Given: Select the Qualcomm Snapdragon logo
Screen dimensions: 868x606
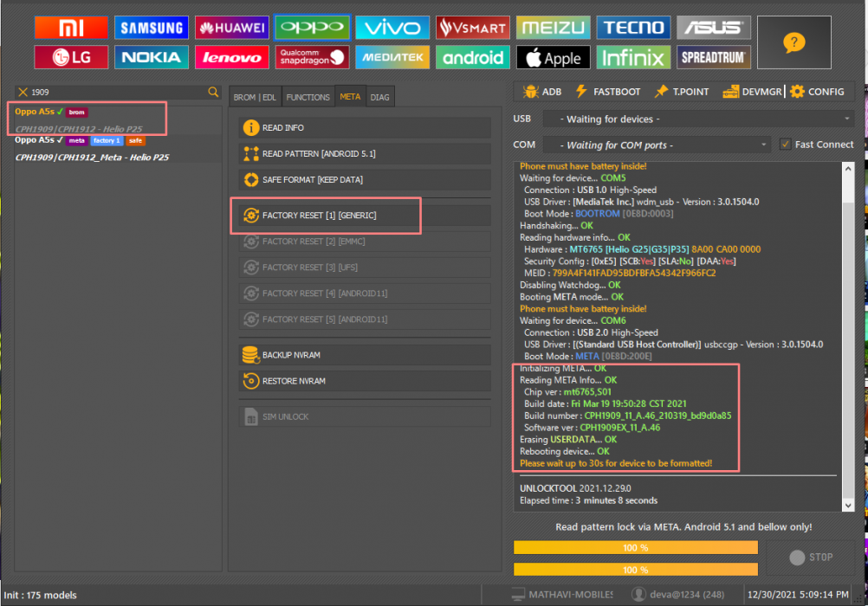Looking at the screenshot, I should (x=312, y=57).
